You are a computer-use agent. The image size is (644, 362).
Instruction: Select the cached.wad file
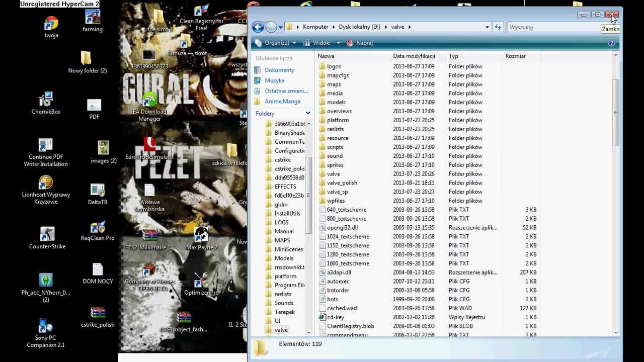tap(342, 308)
